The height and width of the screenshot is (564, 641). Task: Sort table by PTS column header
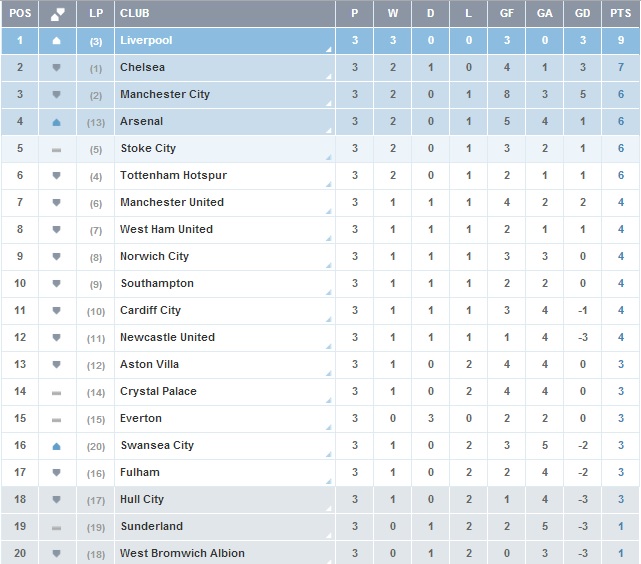pyautogui.click(x=620, y=14)
